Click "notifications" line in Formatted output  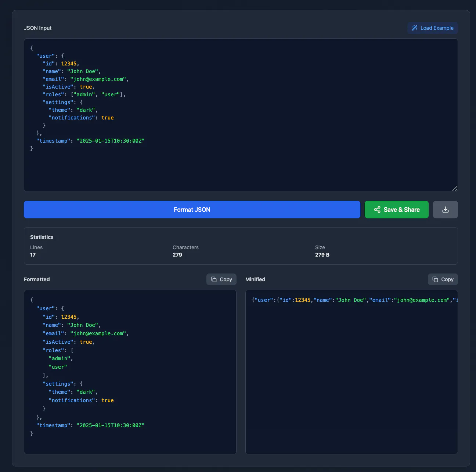(x=81, y=400)
